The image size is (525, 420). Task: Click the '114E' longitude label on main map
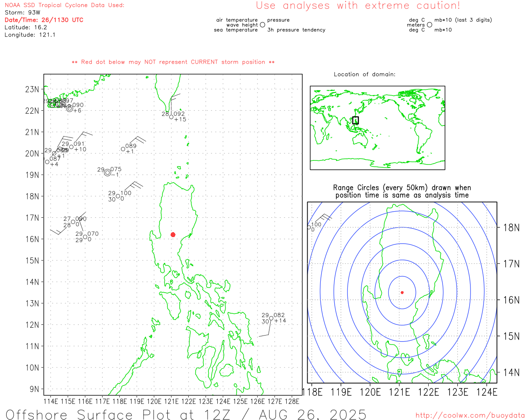(x=51, y=401)
